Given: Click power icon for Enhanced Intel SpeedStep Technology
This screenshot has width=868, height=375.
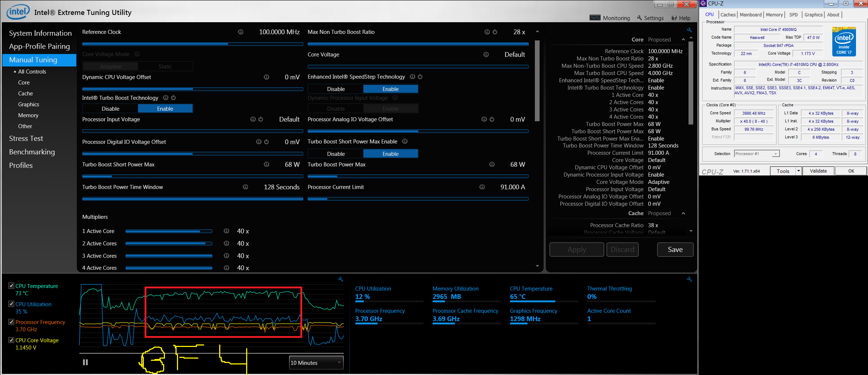Looking at the screenshot, I should (420, 77).
